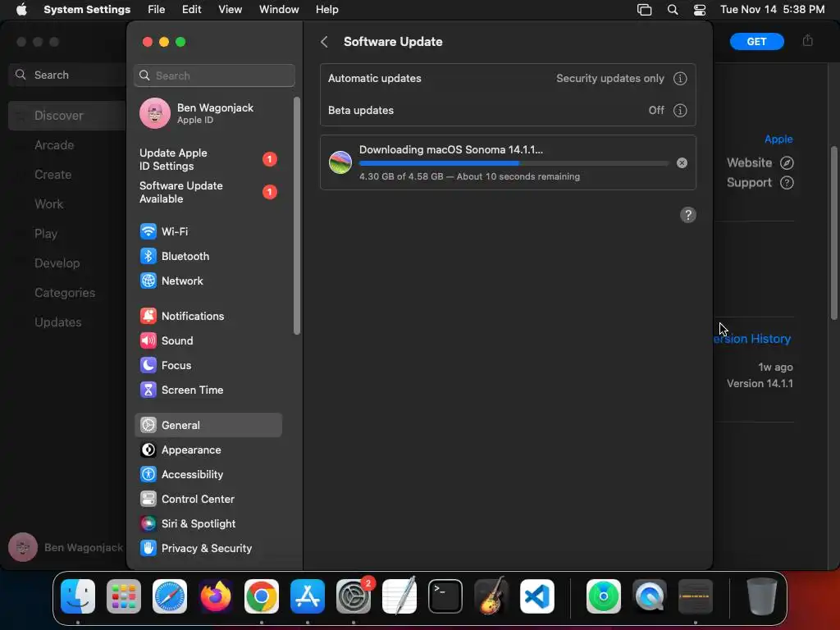Open Bluetooth settings pane

coord(208,256)
